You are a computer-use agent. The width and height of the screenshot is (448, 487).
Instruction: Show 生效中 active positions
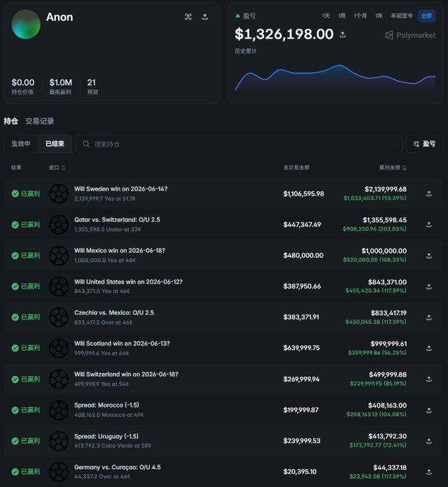[21, 144]
